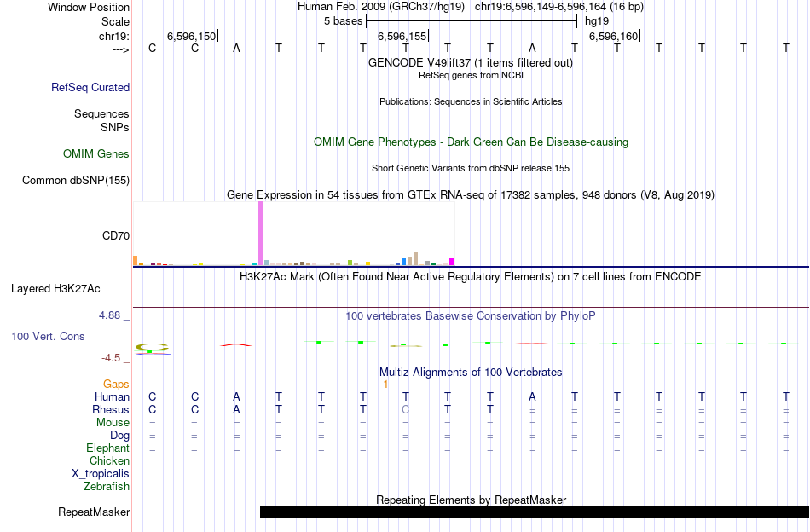810x532 pixels.
Task: Click the orange Gaps row label
Action: tap(116, 384)
